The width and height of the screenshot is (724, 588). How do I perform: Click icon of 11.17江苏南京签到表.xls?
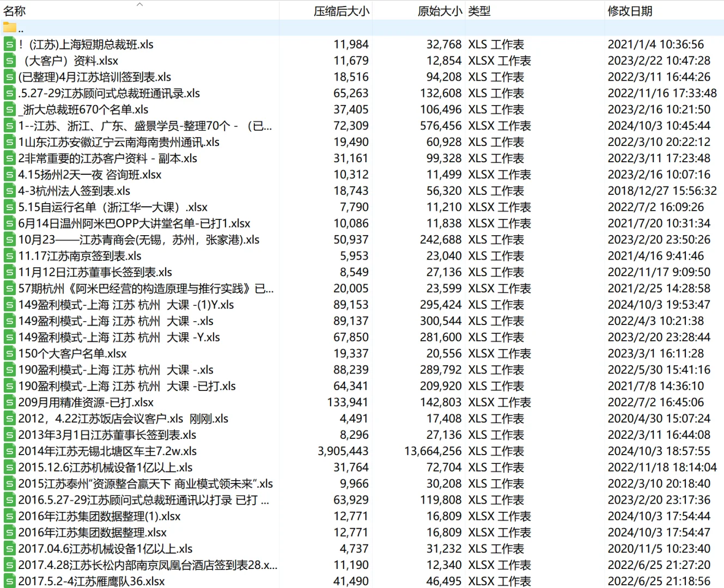(x=10, y=256)
